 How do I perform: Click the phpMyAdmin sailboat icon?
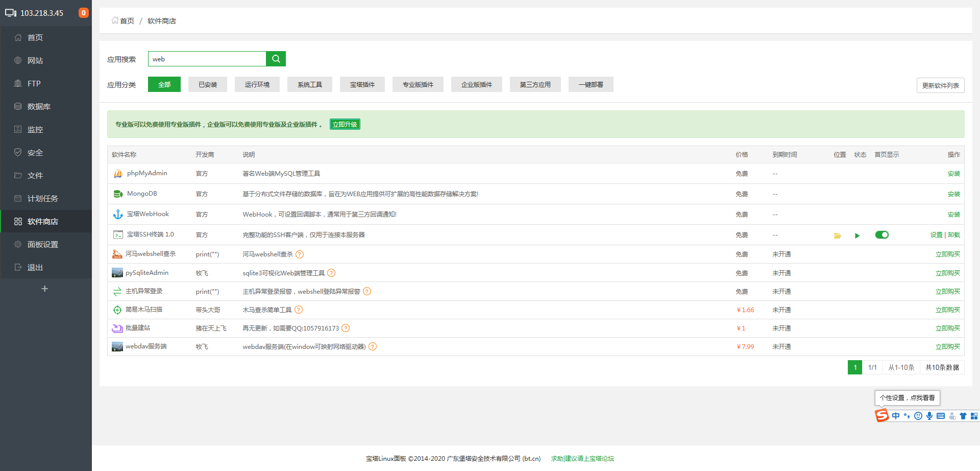pyautogui.click(x=118, y=174)
